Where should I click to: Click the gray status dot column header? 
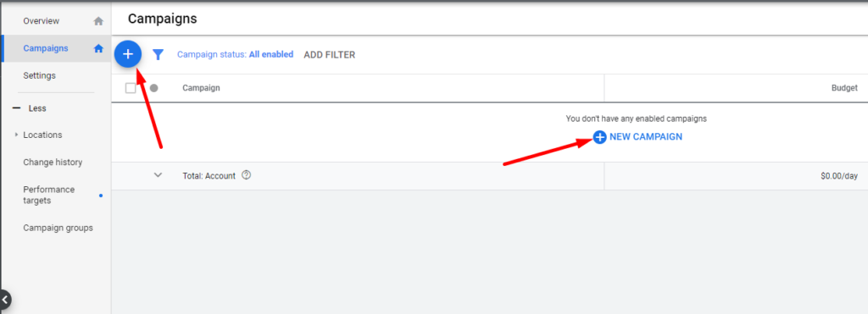[154, 88]
